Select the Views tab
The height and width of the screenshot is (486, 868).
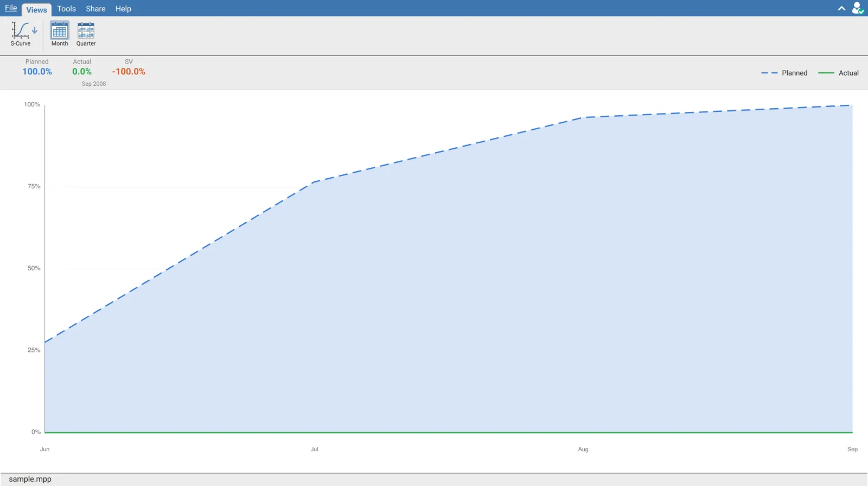36,9
